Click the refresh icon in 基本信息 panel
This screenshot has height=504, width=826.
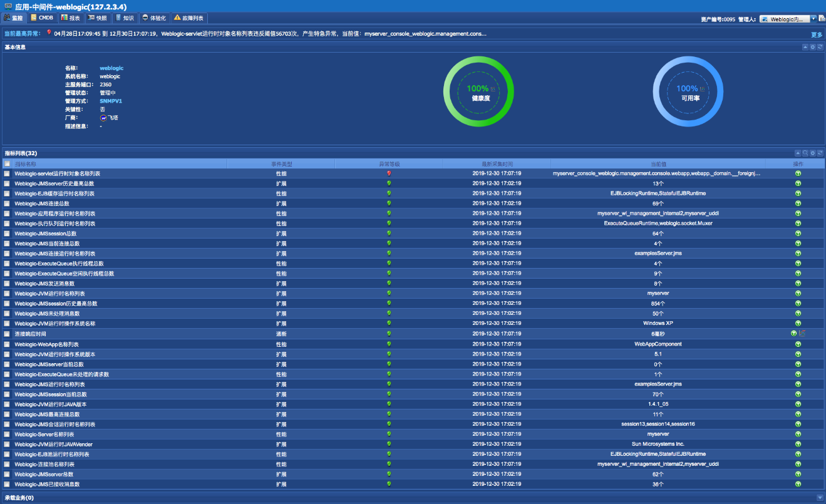click(x=820, y=47)
